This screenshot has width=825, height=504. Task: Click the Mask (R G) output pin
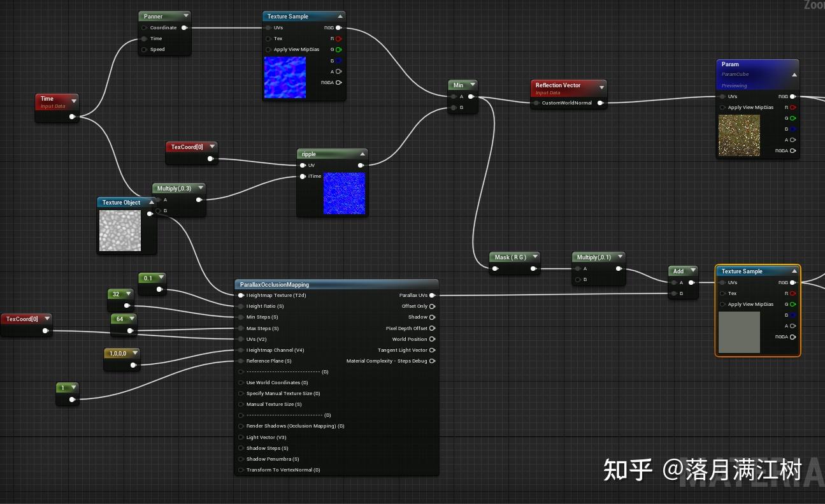(x=534, y=268)
